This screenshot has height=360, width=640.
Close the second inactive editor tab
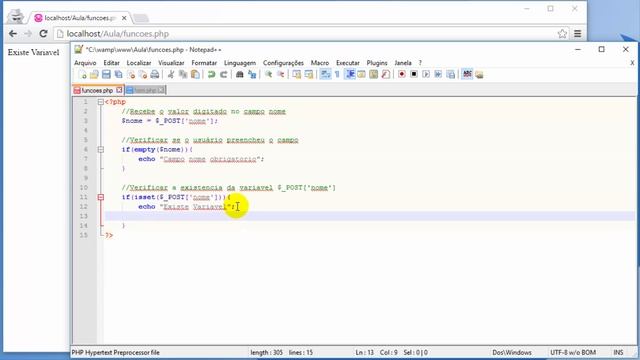(x=161, y=90)
